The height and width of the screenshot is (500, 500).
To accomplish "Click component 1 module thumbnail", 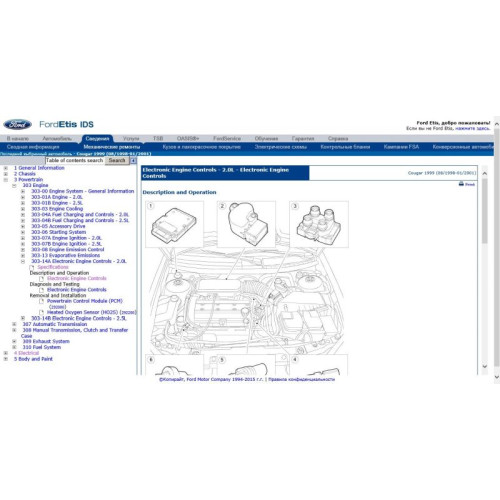I will pyautogui.click(x=174, y=224).
